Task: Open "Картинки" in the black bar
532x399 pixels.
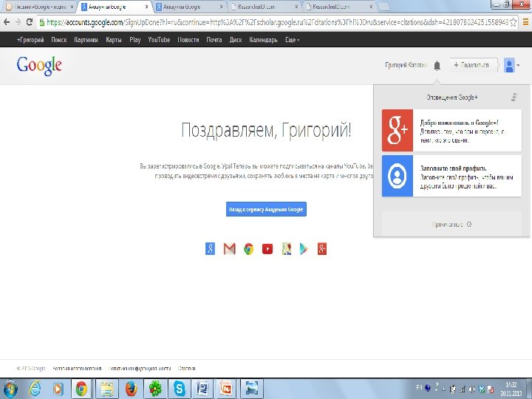Action: click(86, 40)
